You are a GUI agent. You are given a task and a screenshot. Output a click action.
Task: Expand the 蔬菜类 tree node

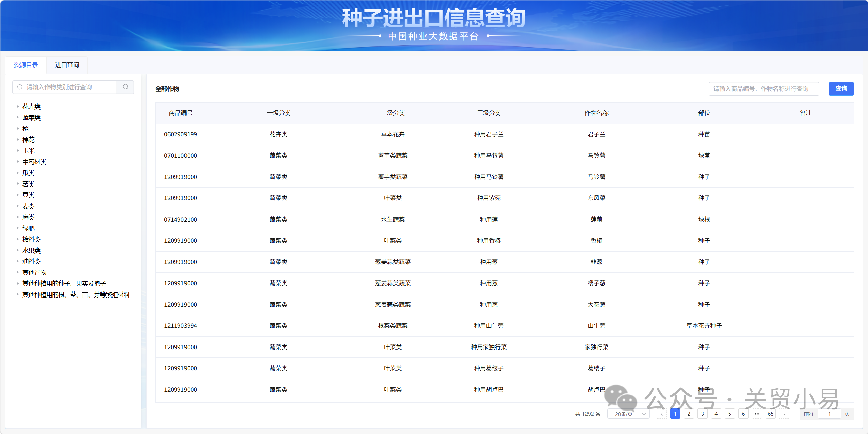click(x=18, y=118)
